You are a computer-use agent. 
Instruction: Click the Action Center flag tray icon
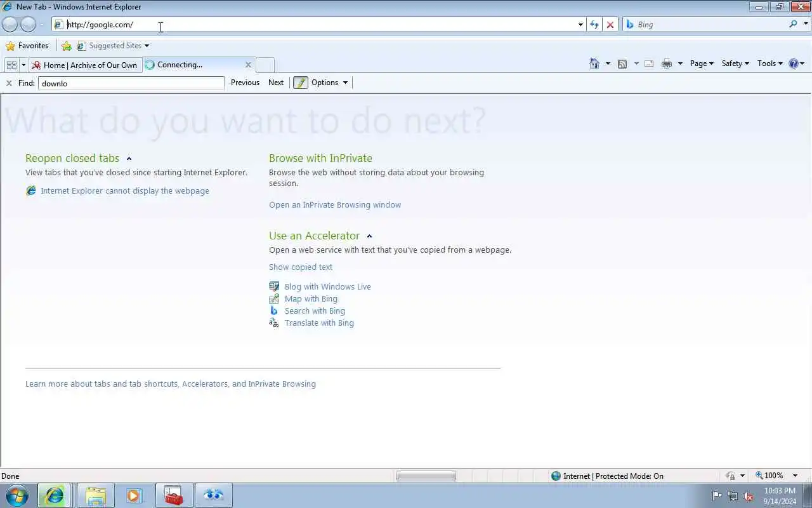717,496
